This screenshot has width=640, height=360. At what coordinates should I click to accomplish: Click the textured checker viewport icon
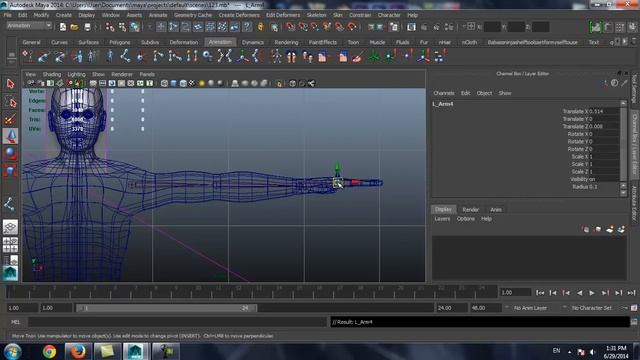192,83
